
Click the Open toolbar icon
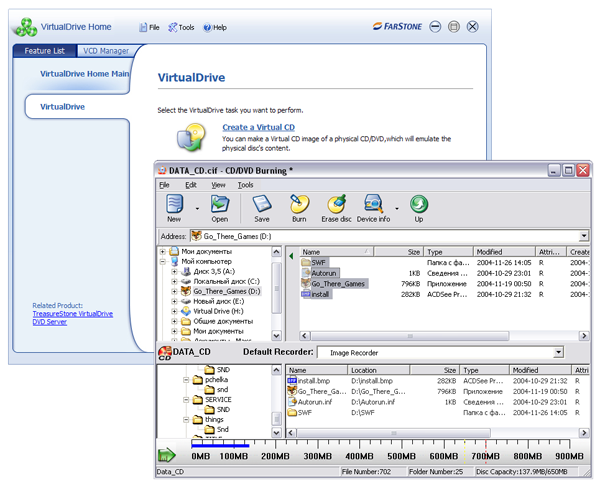coord(220,204)
